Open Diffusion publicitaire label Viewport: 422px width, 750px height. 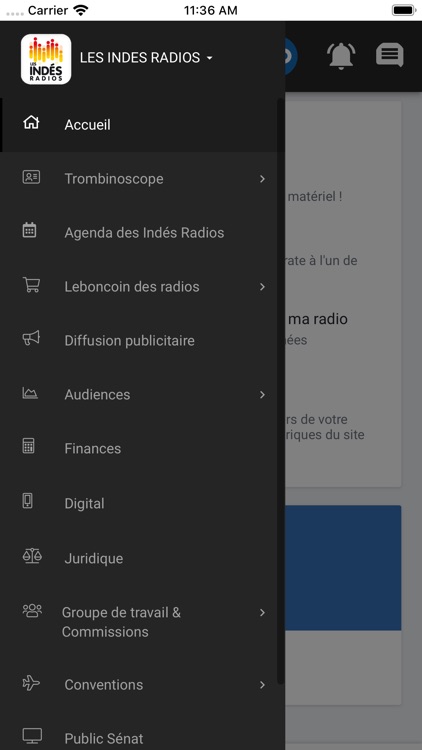pos(129,341)
